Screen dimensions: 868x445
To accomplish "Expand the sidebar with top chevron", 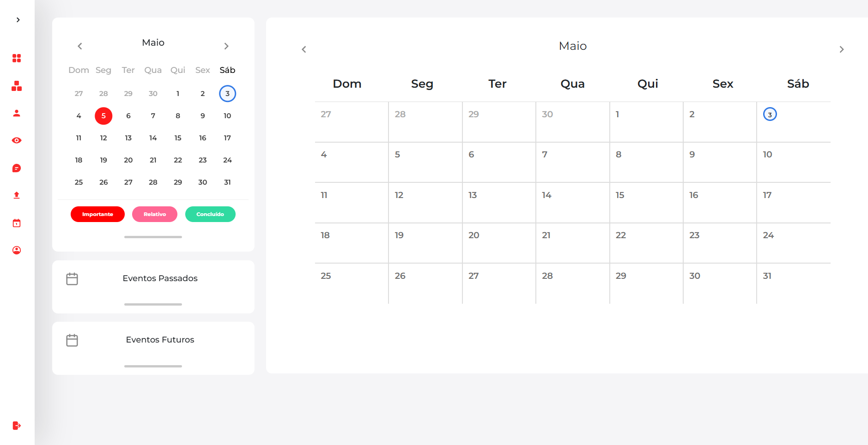I will coord(18,20).
